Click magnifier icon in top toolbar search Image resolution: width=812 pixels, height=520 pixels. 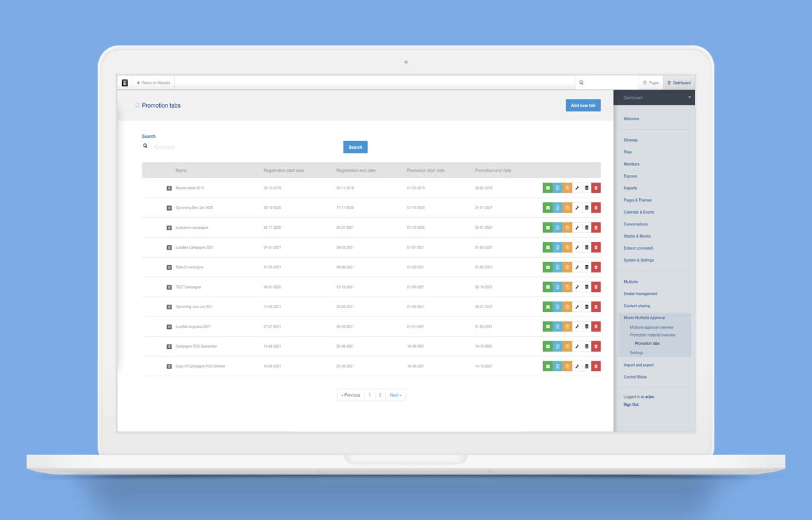581,83
